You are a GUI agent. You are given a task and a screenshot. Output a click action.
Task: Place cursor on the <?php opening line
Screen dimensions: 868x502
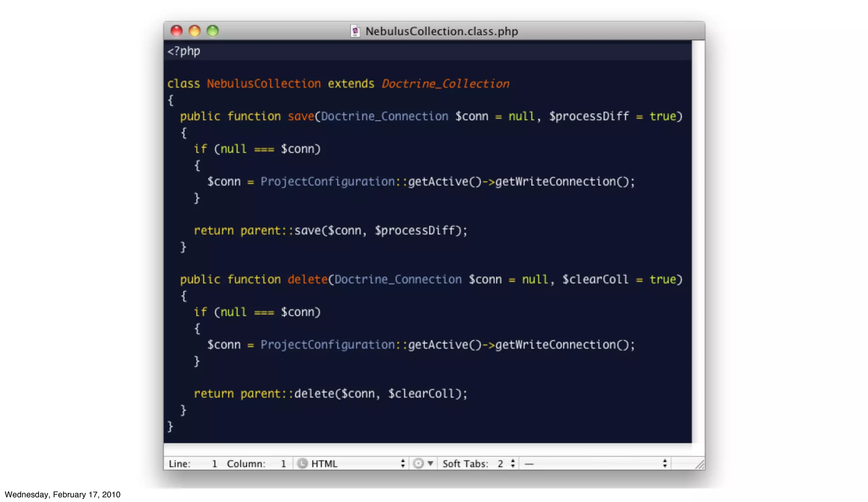coord(184,51)
